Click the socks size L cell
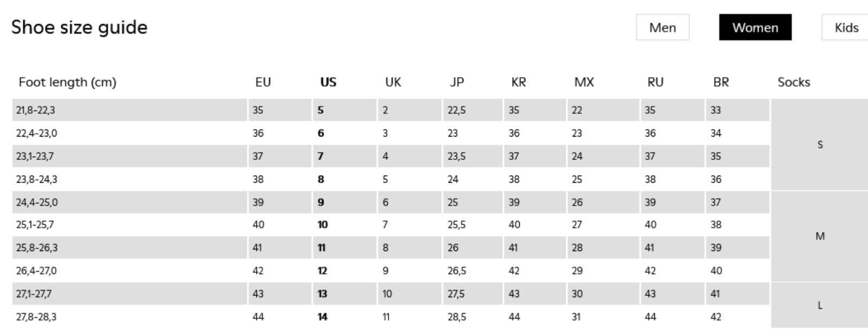 [x=820, y=305]
